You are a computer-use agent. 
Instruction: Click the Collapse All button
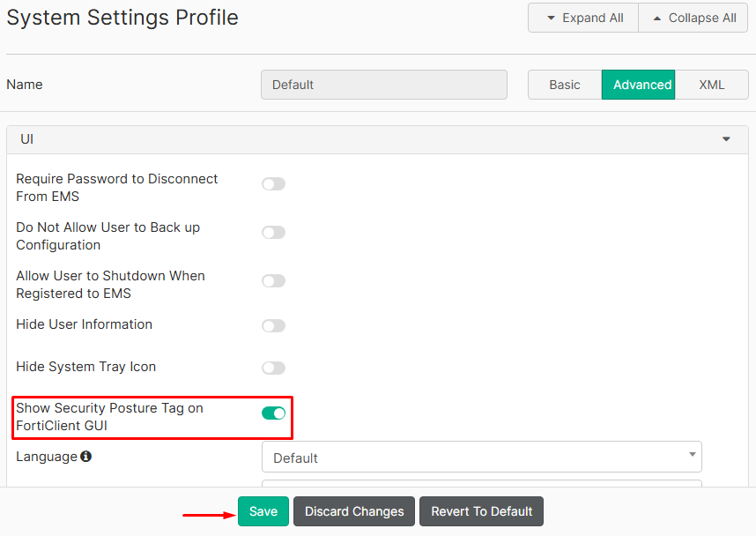pyautogui.click(x=693, y=18)
